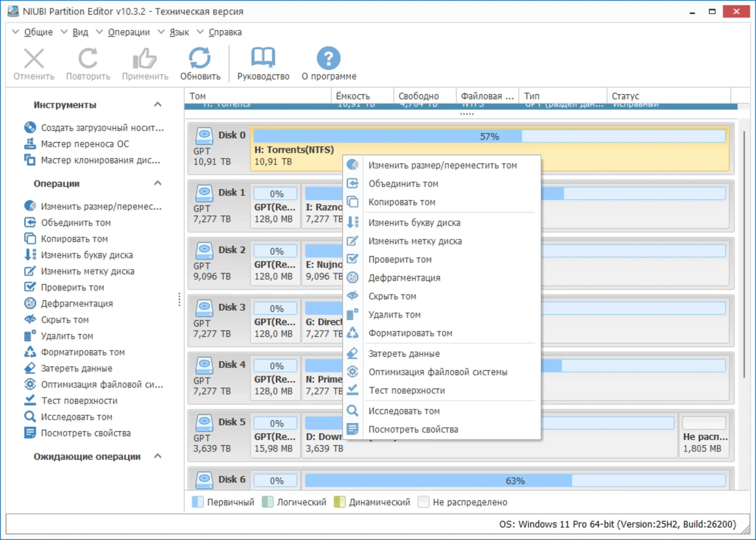Click the Refresh (Обновить) toolbar icon
The height and width of the screenshot is (540, 756).
200,59
